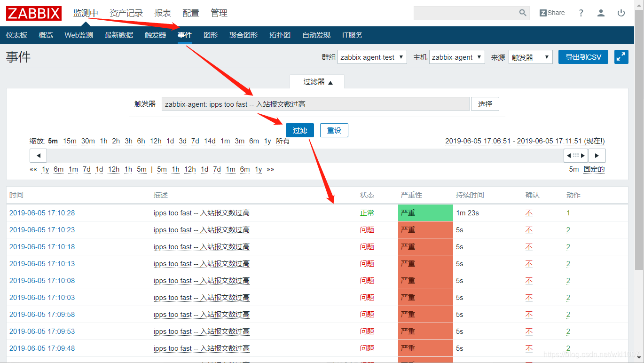Click the « jump-back arrows

[x=33, y=169]
